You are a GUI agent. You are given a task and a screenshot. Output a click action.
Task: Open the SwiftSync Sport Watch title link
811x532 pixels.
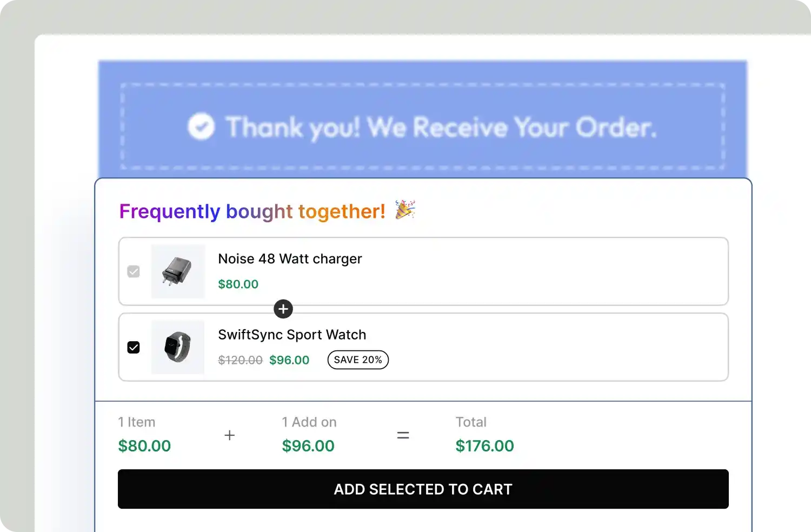292,335
